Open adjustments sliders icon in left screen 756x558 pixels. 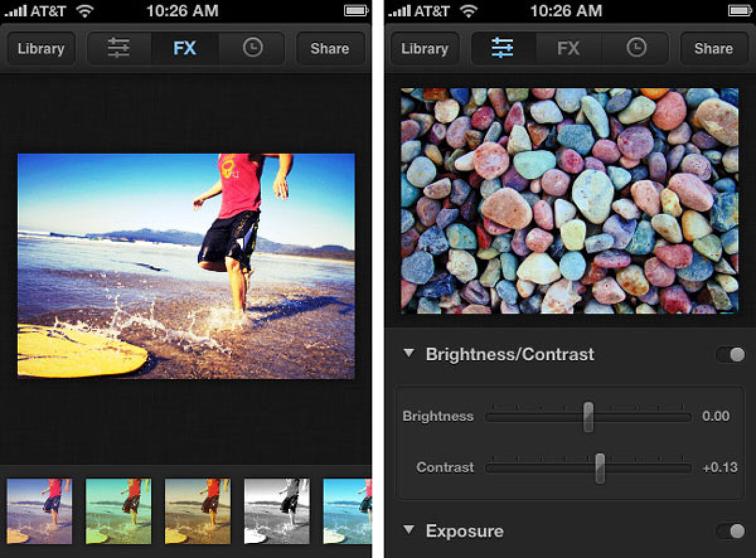118,48
